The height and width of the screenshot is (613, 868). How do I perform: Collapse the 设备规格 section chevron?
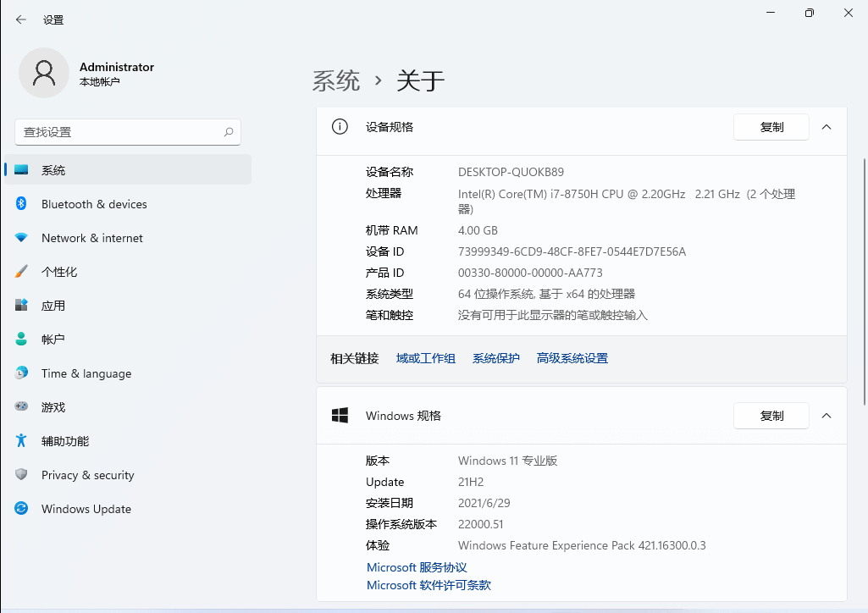point(827,127)
